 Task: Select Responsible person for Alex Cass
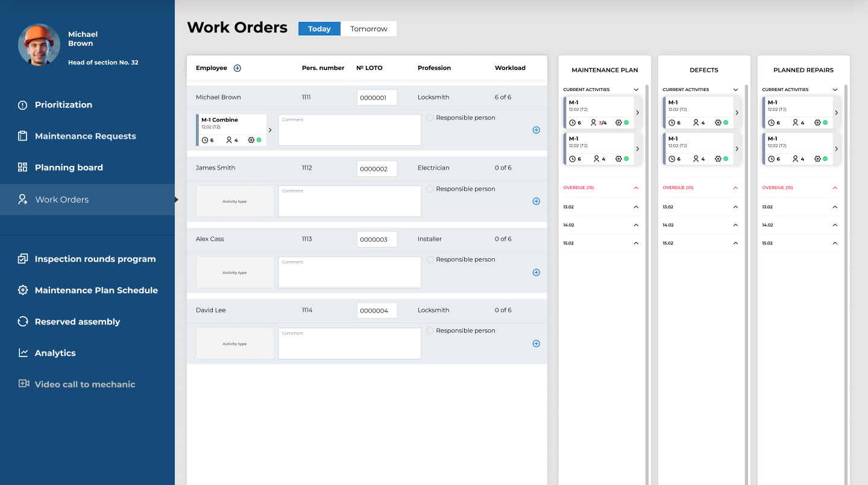(430, 260)
